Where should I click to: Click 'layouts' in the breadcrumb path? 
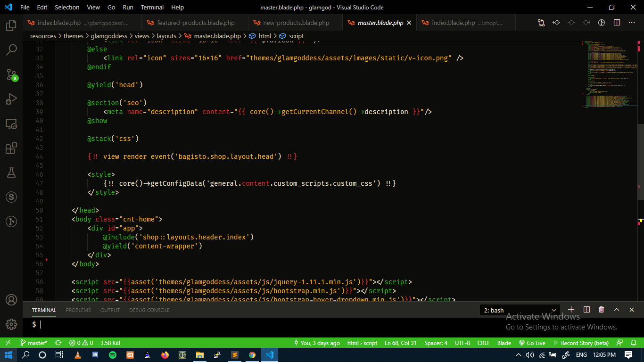(x=166, y=36)
